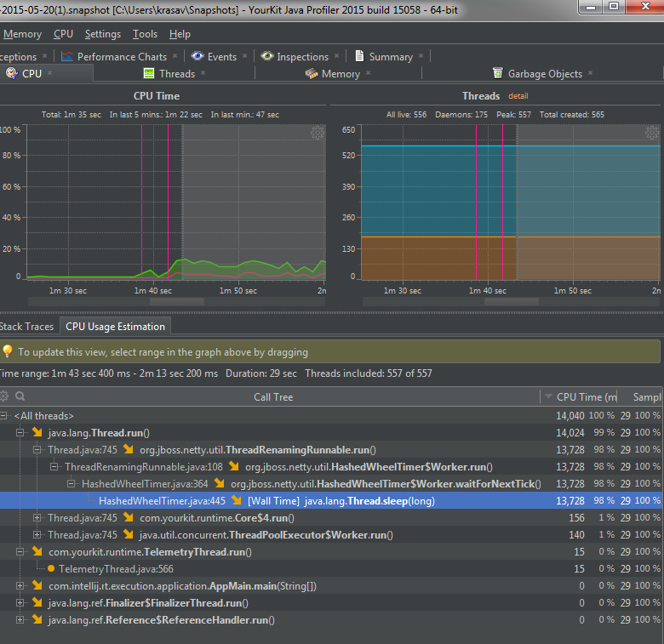Screen dimensions: 664x644
Task: Select the TelemetryThread.java:566 row
Action: pos(330,569)
